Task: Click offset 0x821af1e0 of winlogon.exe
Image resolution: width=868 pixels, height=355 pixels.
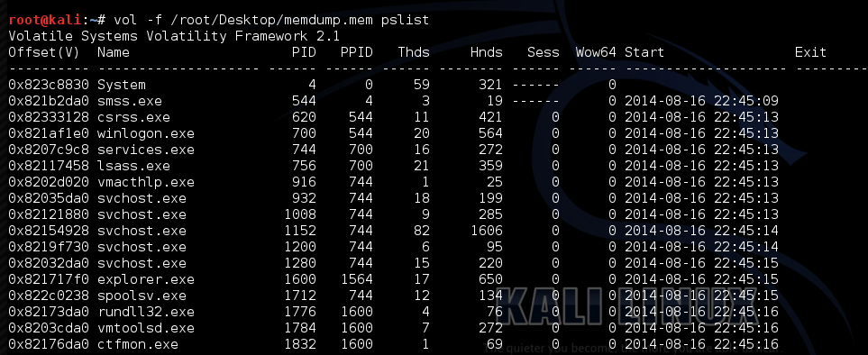Action: pos(49,133)
